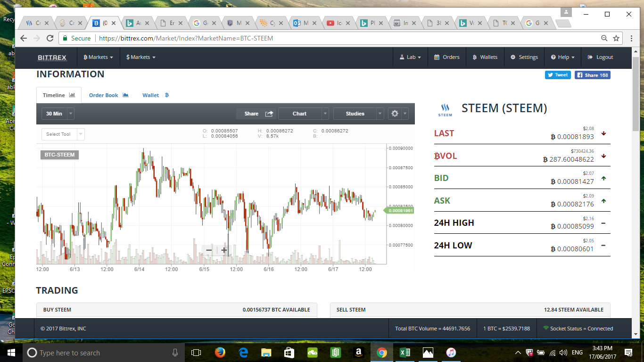Open the Photos app on the taskbar

pos(428,353)
